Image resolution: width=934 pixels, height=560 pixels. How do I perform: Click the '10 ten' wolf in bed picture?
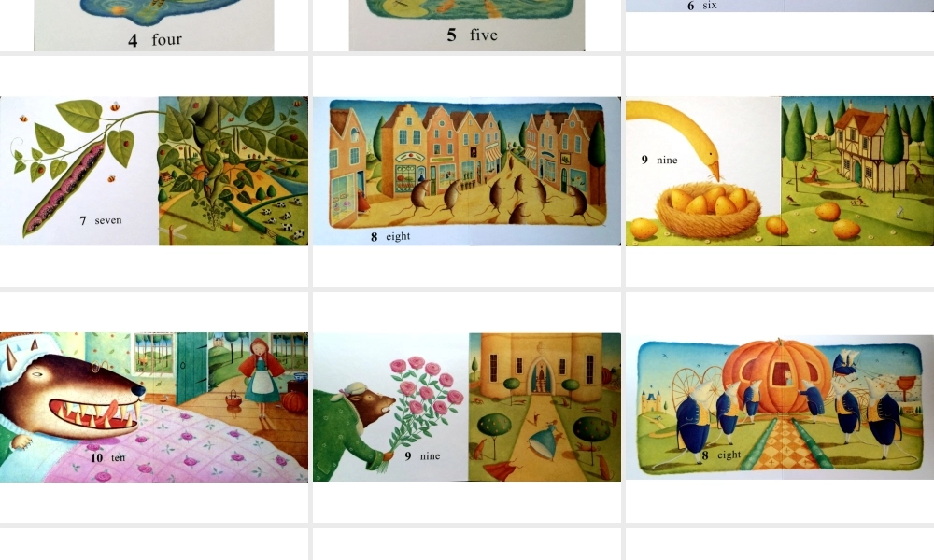[154, 407]
